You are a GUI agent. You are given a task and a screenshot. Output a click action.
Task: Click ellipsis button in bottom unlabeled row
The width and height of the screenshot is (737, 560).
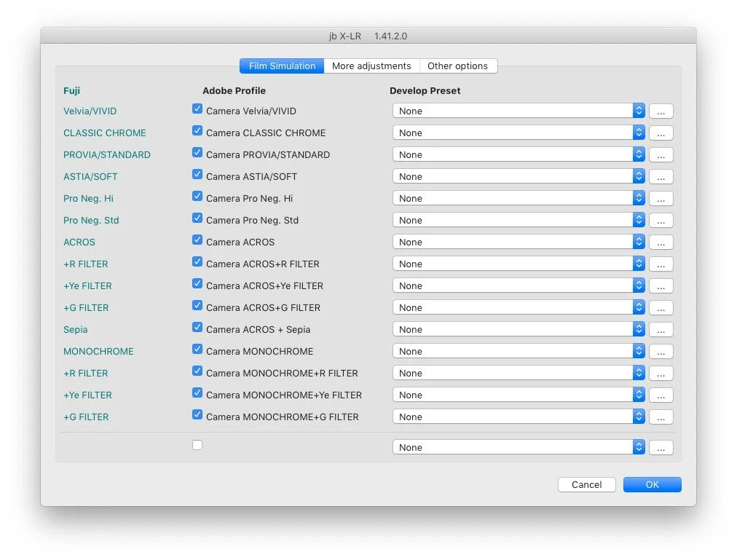pos(661,448)
